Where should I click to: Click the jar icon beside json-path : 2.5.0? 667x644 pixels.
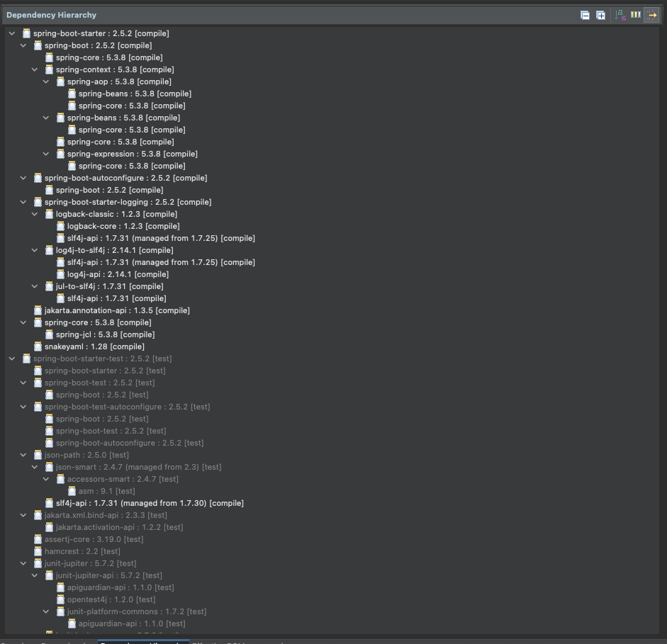[38, 456]
